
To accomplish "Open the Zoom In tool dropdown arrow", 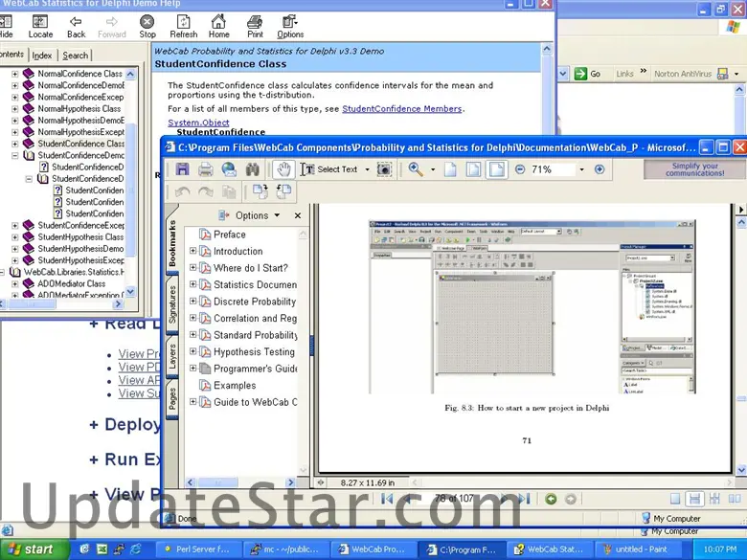I will coord(433,169).
